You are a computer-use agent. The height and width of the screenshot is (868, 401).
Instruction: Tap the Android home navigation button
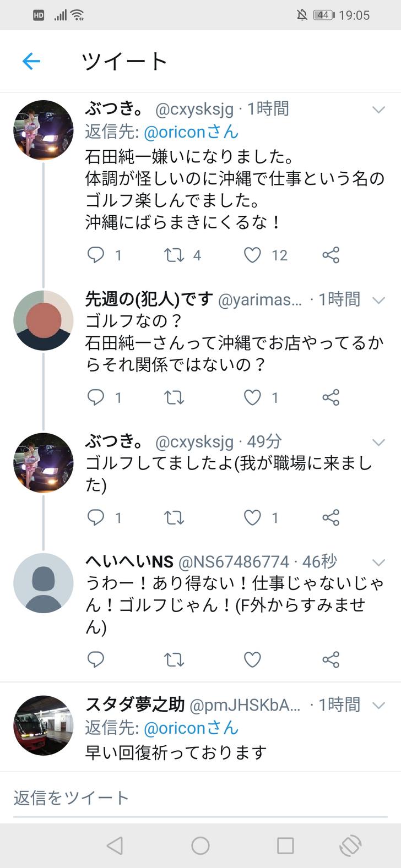(201, 845)
